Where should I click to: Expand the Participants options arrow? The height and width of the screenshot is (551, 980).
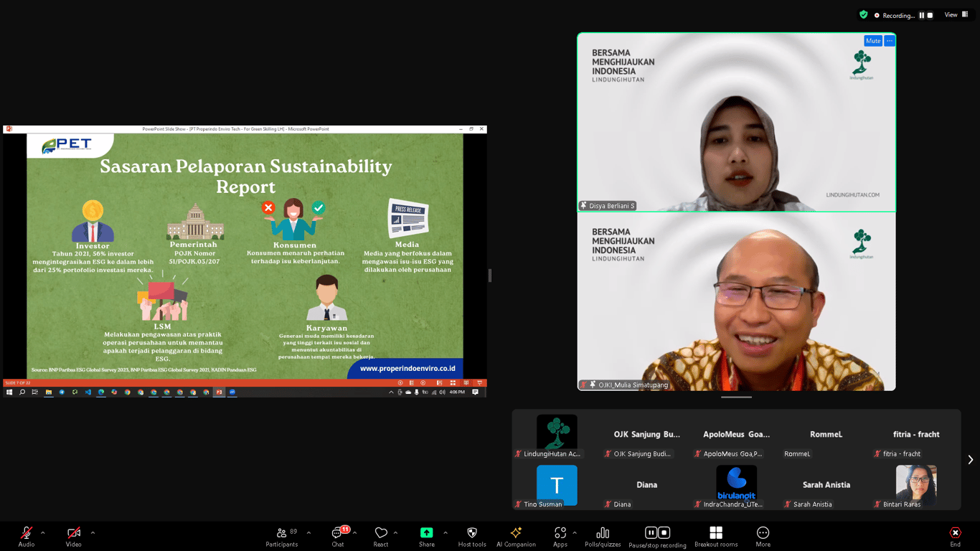click(308, 532)
